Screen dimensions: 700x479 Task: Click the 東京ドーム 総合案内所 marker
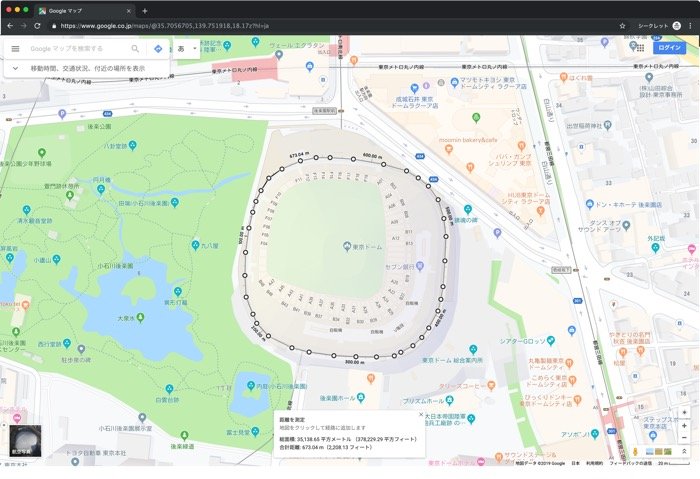[473, 349]
